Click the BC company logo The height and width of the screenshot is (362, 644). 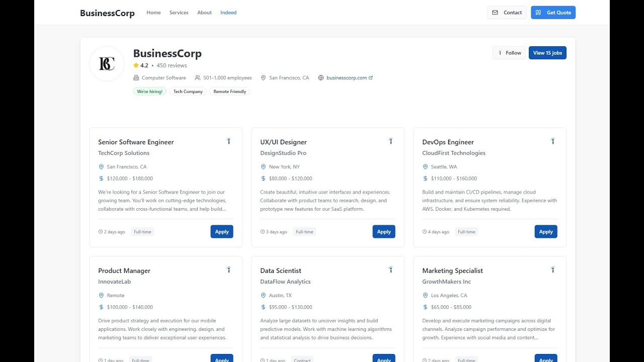[x=107, y=64]
